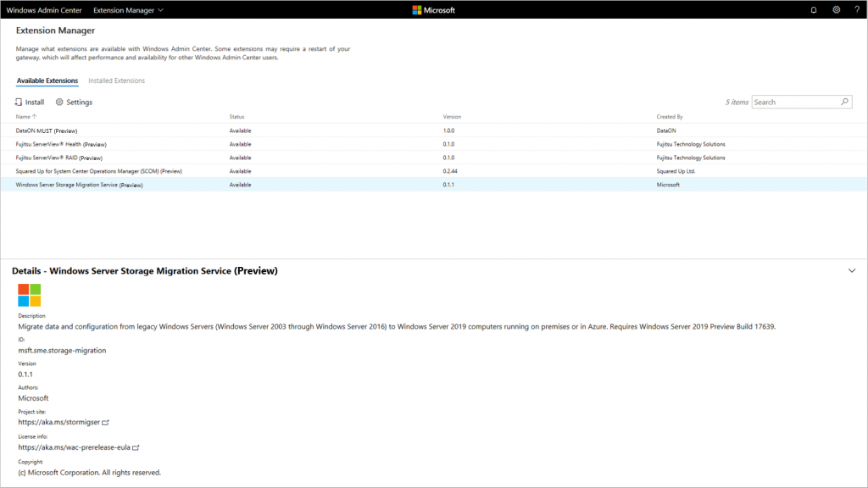Click Details - Windows Server Storage Migration heading

pyautogui.click(x=145, y=270)
